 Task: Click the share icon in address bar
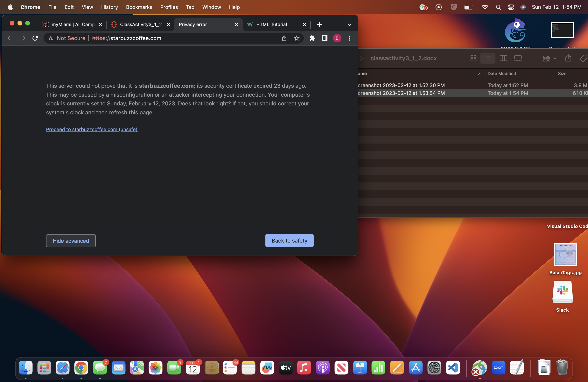284,38
